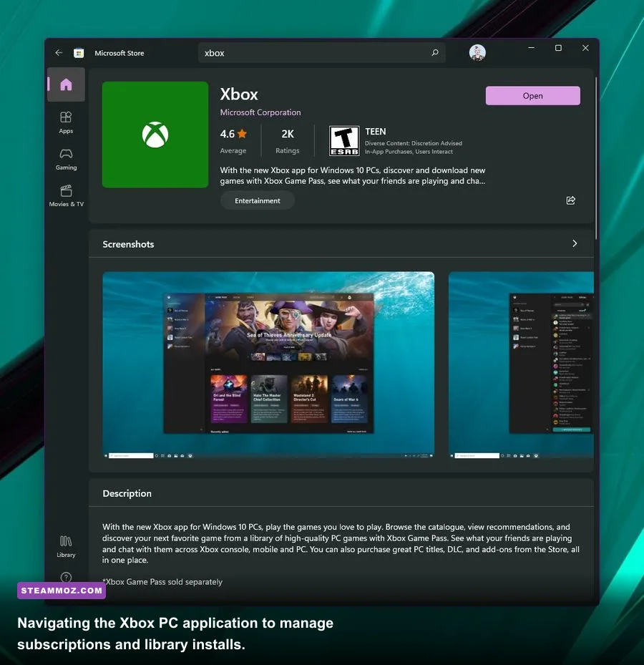The image size is (644, 665).
Task: Open the Apps section
Action: (66, 122)
